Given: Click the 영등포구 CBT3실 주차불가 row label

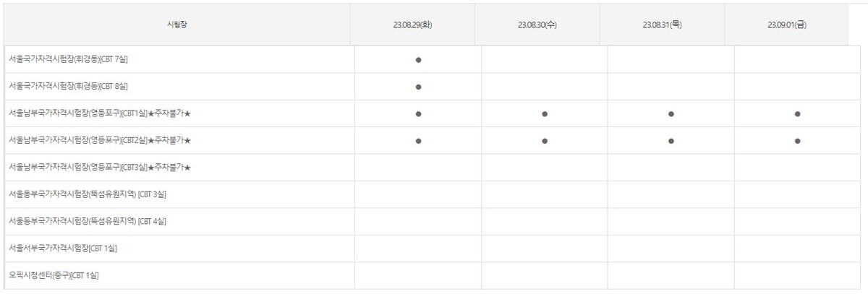Looking at the screenshot, I should click(x=99, y=168).
